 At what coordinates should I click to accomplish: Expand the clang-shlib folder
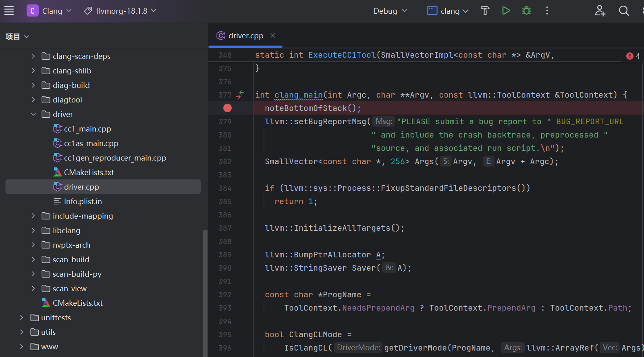tap(33, 71)
